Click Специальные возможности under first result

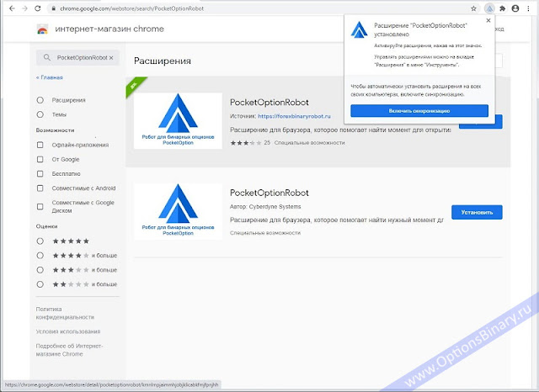[x=309, y=143]
